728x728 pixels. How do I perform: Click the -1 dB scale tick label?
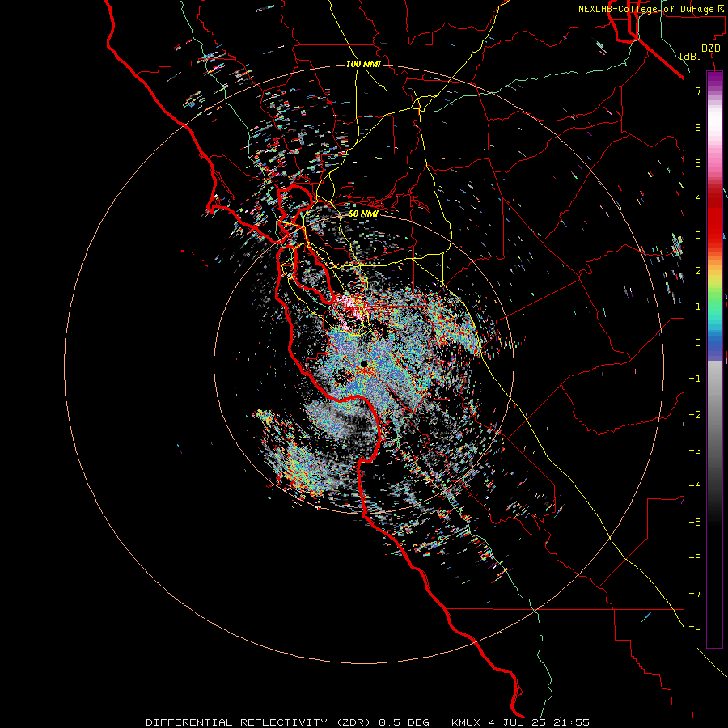click(695, 379)
